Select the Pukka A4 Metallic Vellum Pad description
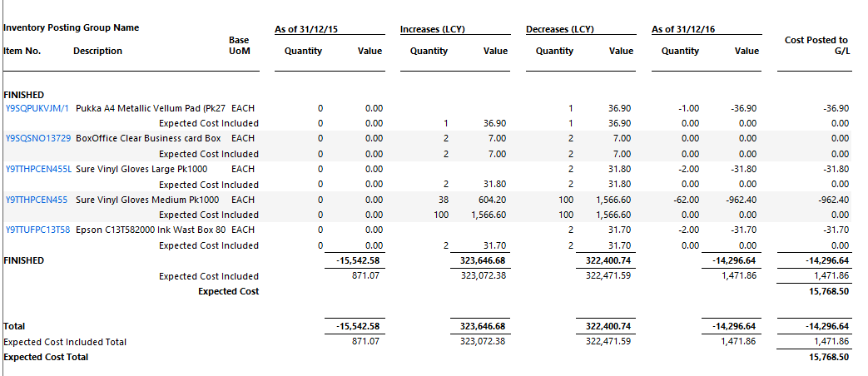The width and height of the screenshot is (868, 376). pyautogui.click(x=151, y=108)
